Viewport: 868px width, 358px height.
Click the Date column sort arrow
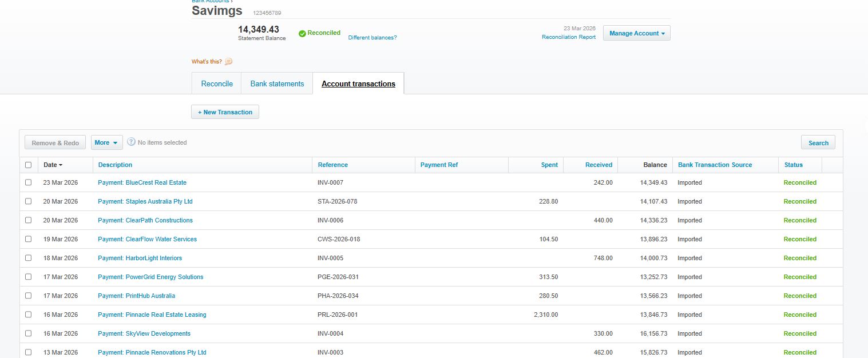click(x=61, y=165)
